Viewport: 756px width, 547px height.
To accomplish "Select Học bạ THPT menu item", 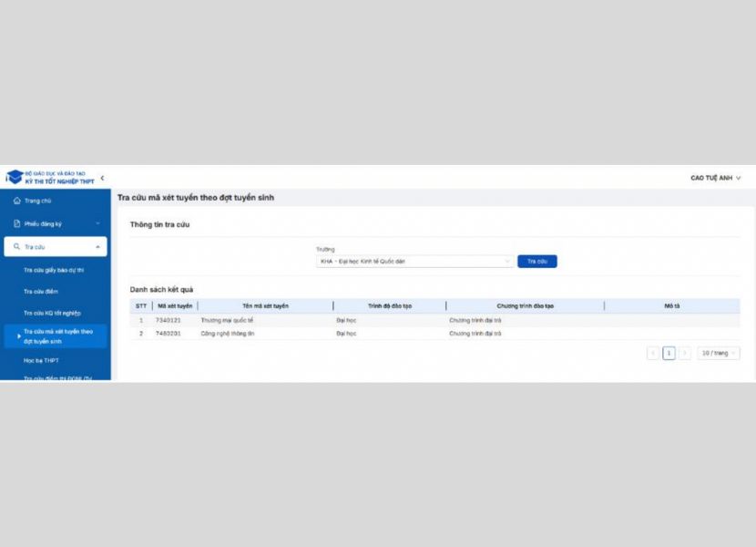I will [x=41, y=360].
